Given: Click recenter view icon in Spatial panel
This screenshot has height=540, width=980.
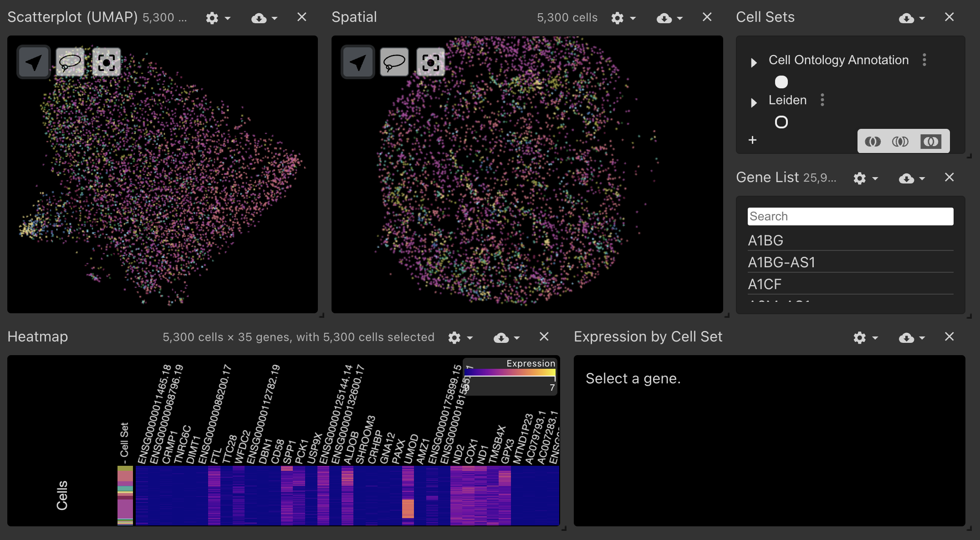Looking at the screenshot, I should pyautogui.click(x=430, y=62).
